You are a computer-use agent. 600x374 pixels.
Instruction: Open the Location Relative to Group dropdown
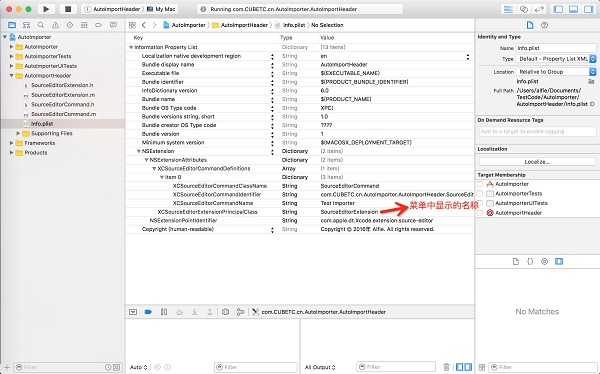(x=556, y=72)
